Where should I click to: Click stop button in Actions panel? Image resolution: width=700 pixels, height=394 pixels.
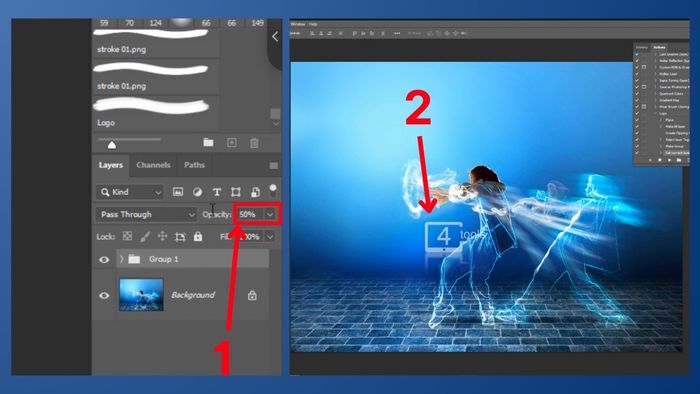650,160
